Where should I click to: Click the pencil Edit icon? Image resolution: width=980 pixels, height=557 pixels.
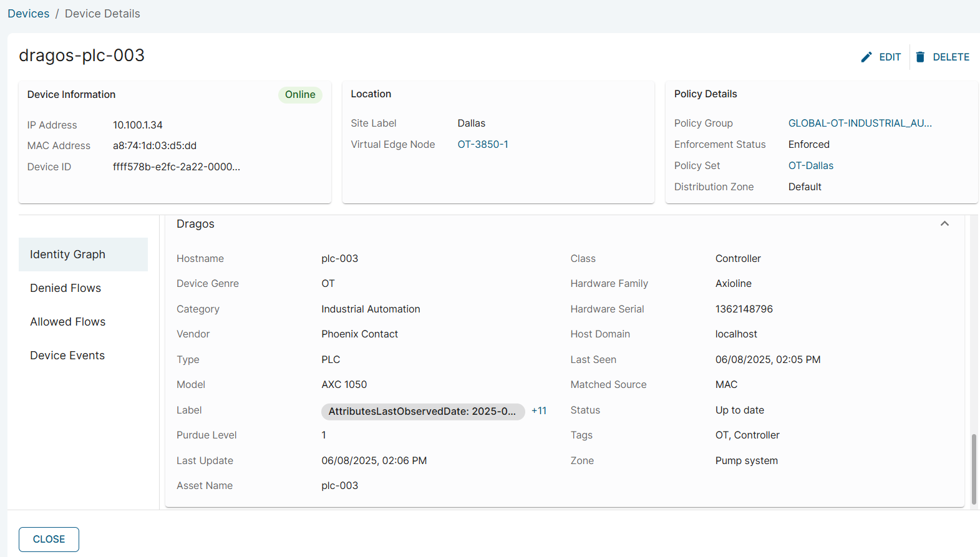point(866,57)
